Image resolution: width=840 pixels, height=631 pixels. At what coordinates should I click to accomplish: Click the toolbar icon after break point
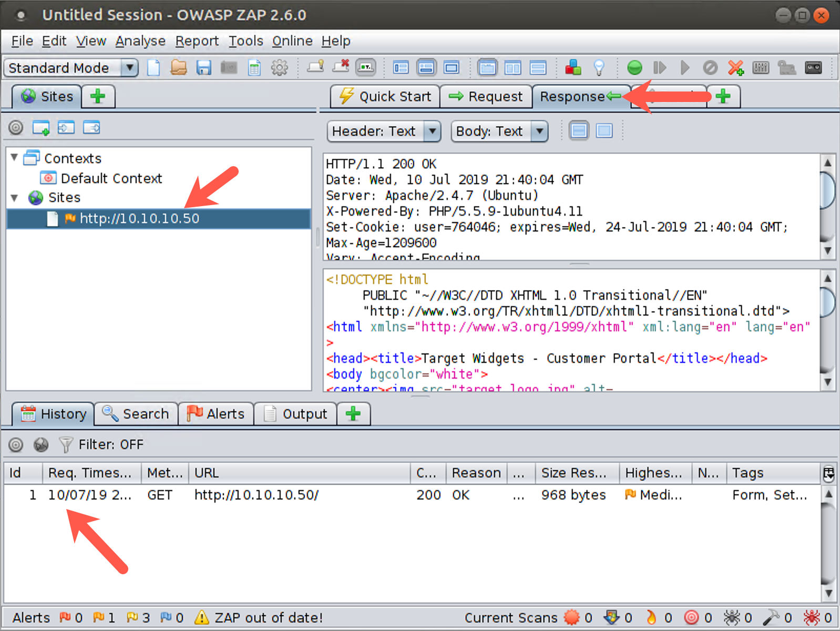pyautogui.click(x=761, y=68)
